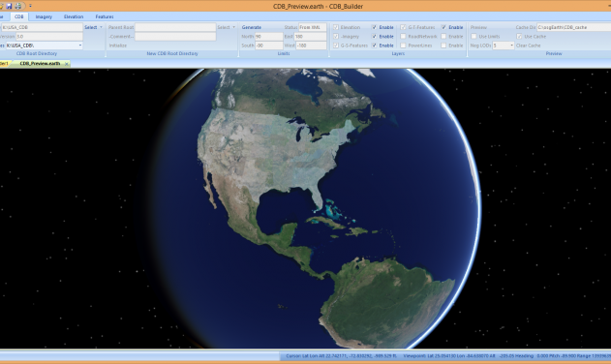Close the CDB_Preview.earth document tab
Image resolution: width=611 pixels, height=364 pixels.
tap(67, 64)
